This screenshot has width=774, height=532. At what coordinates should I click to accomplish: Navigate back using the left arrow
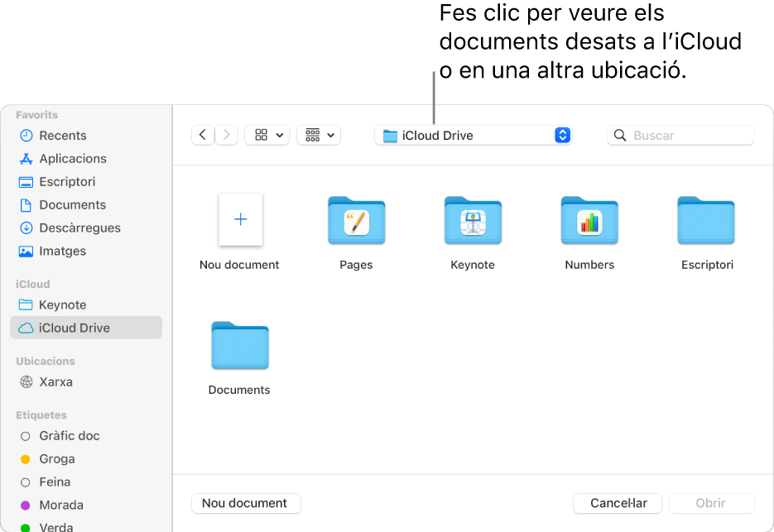coord(203,135)
